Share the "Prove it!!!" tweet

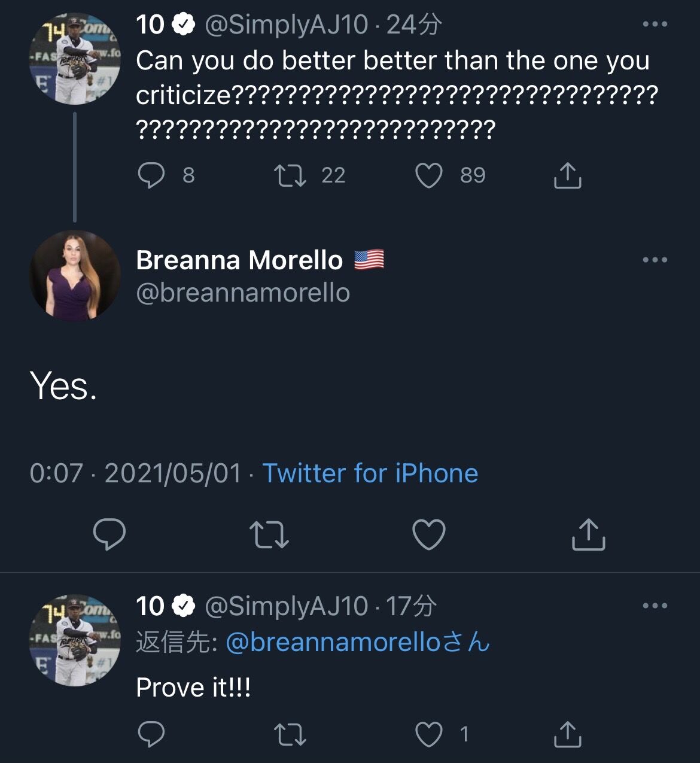click(x=567, y=734)
